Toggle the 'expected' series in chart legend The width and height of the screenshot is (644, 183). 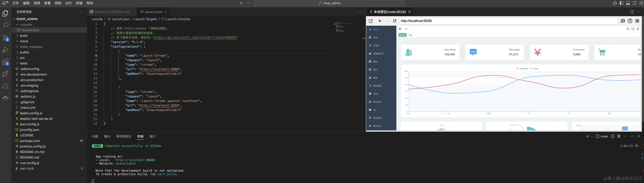522,69
